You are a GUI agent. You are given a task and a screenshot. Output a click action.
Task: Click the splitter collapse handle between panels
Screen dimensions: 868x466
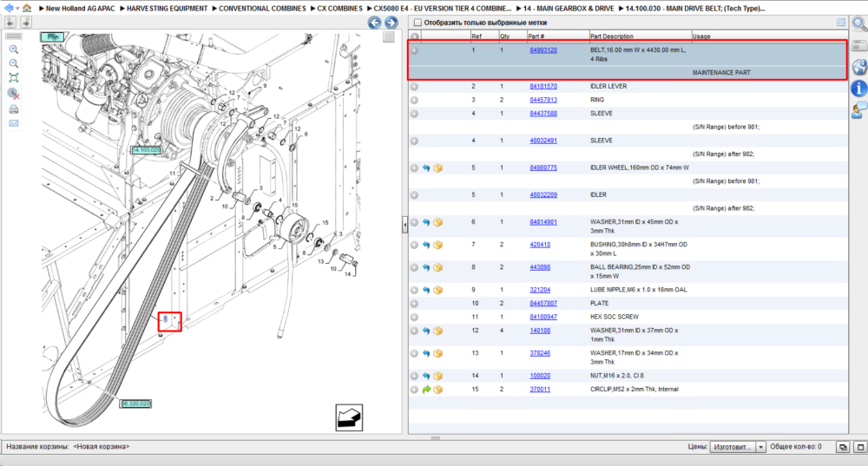pyautogui.click(x=404, y=224)
